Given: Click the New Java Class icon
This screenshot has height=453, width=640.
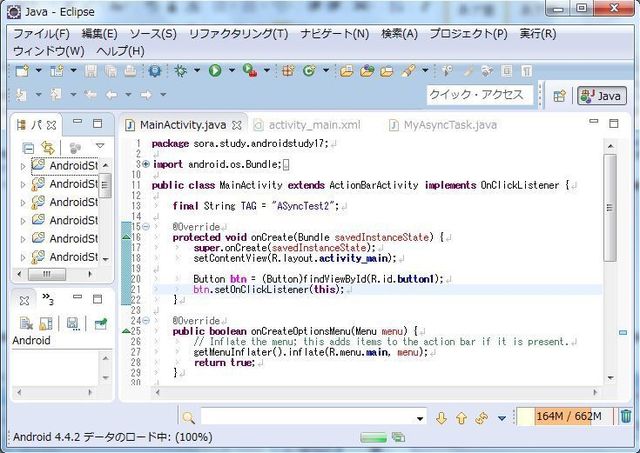Looking at the screenshot, I should [309, 71].
